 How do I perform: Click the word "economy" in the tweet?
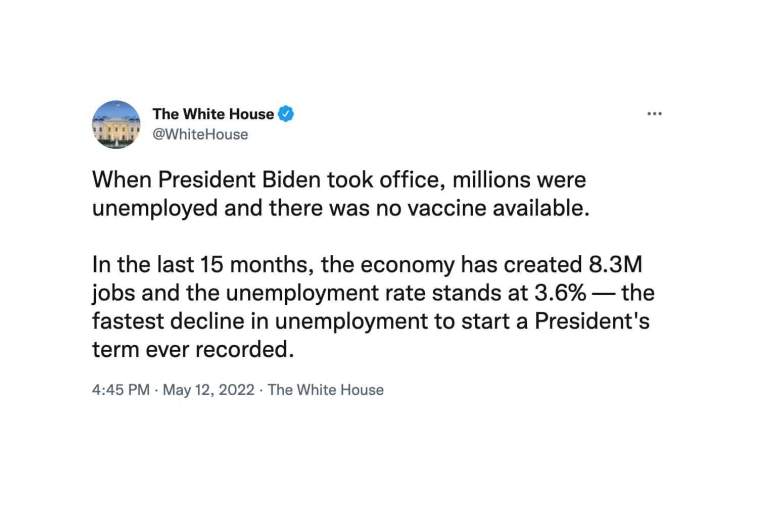407,265
